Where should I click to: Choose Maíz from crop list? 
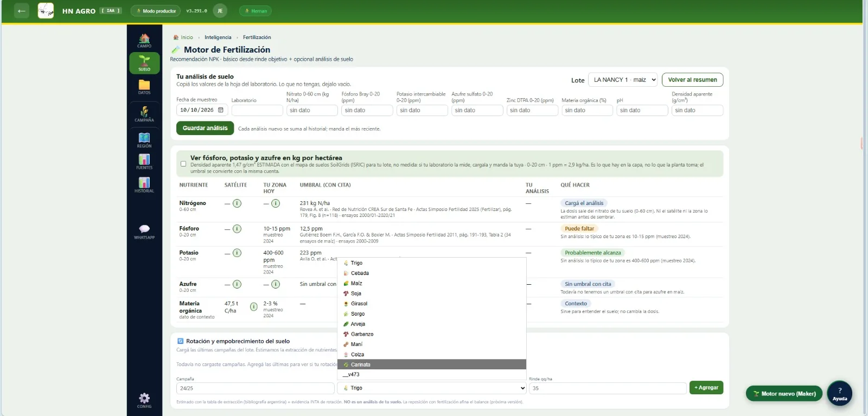(432, 283)
